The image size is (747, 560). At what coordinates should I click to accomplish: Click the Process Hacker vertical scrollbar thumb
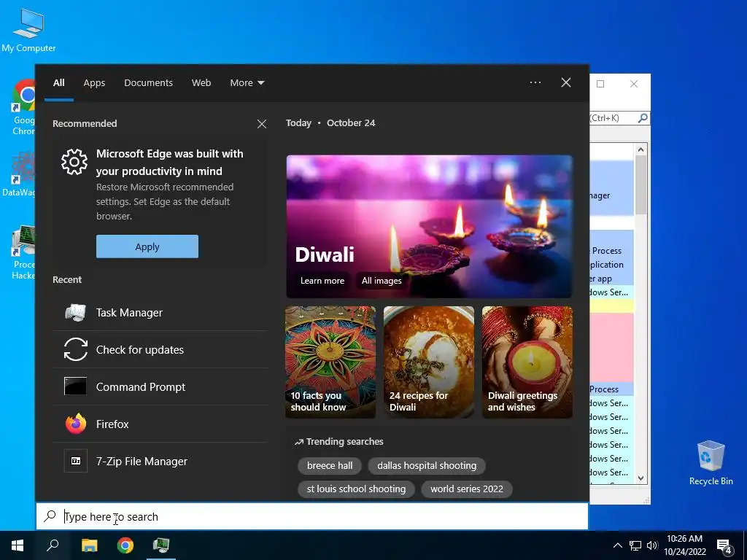click(640, 184)
